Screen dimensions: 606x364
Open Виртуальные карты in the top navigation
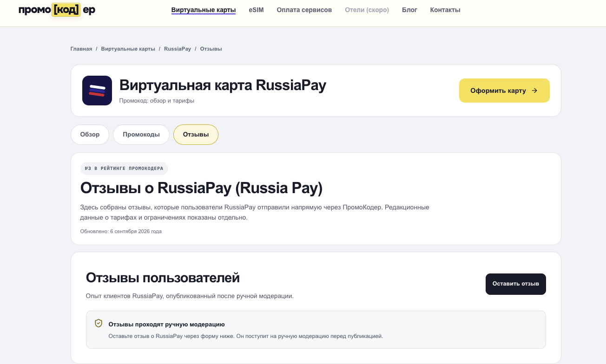204,10
